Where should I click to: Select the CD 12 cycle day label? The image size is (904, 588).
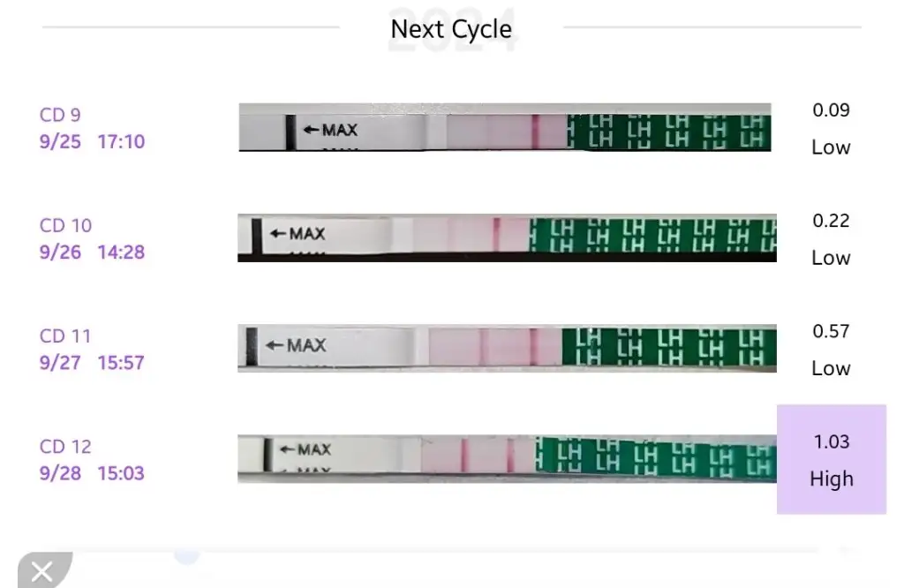coord(65,446)
